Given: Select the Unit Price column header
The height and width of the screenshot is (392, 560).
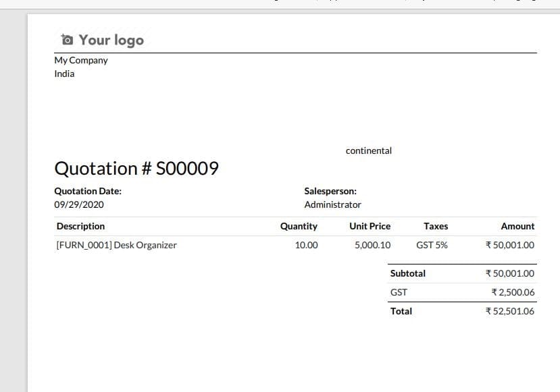Looking at the screenshot, I should click(370, 226).
